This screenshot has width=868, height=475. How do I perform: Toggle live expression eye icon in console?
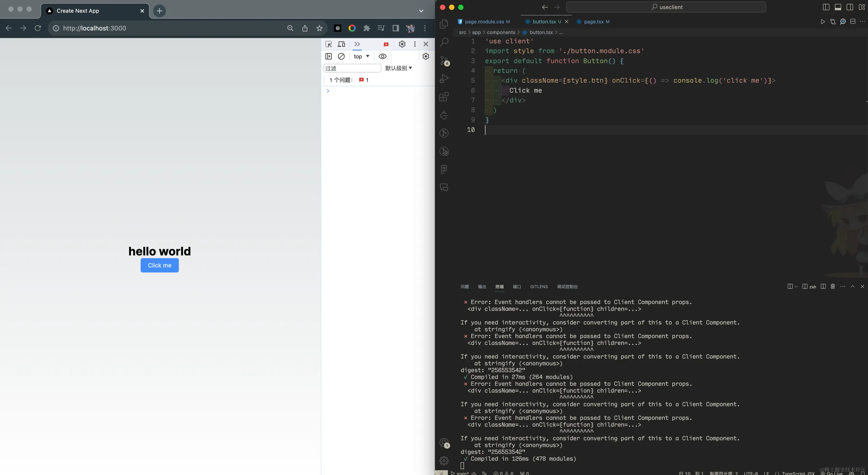382,56
